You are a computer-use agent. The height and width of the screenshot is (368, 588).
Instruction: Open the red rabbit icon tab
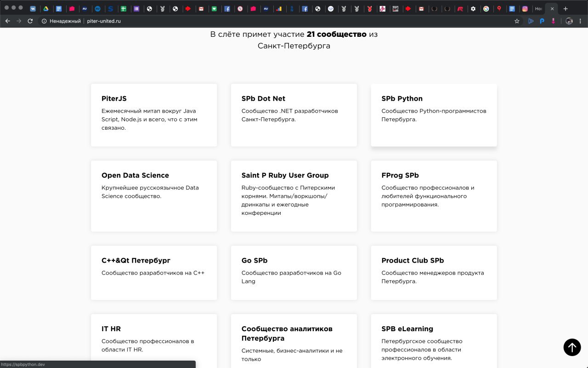pyautogui.click(x=369, y=9)
